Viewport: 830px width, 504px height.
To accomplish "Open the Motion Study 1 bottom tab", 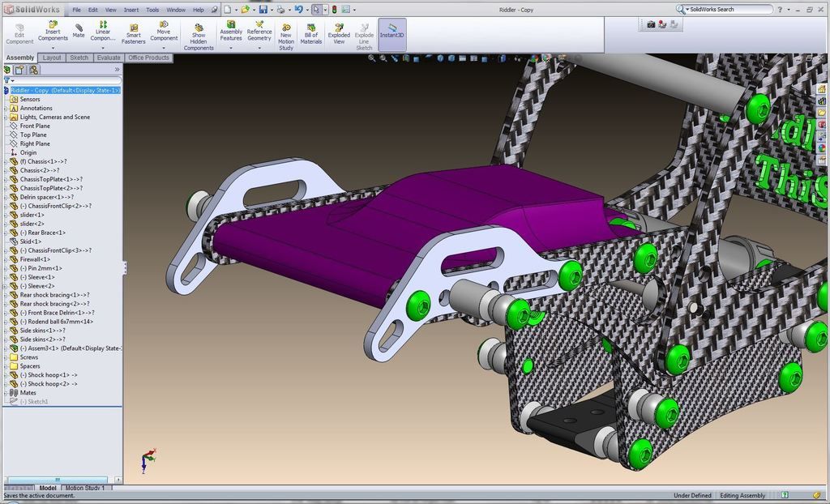I will [84, 488].
